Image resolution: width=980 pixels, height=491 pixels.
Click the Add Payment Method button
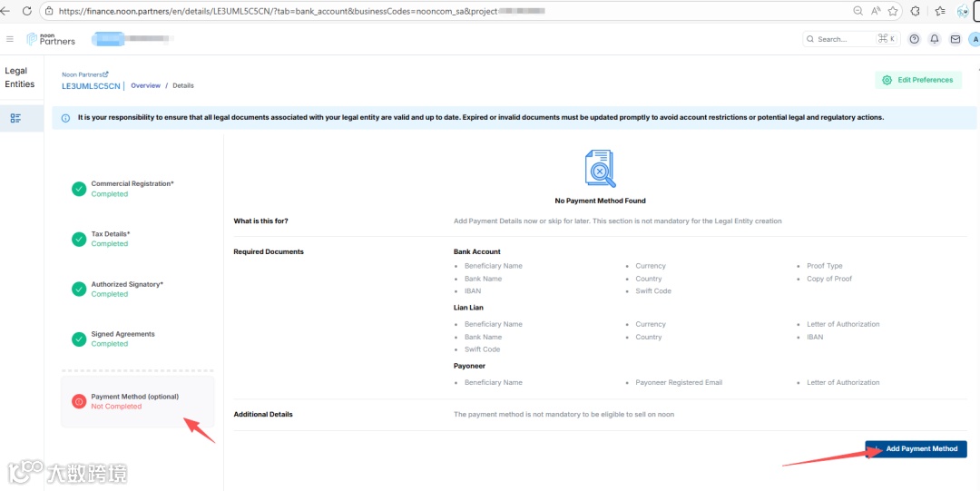pyautogui.click(x=916, y=449)
